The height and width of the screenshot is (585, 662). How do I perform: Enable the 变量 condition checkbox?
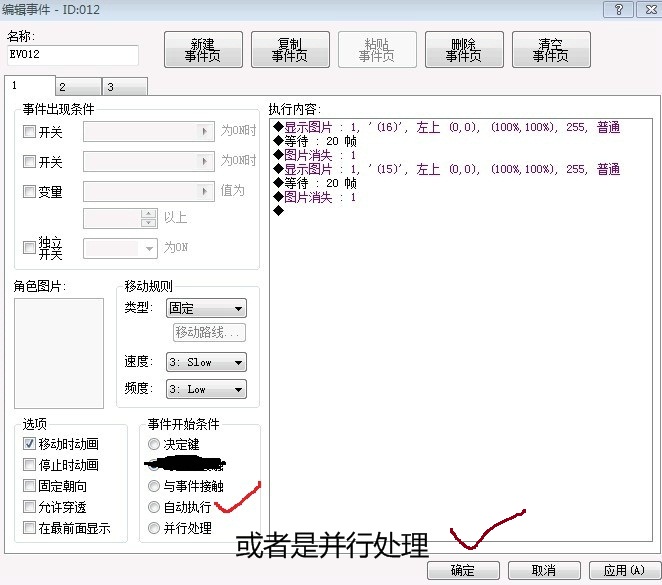(x=29, y=192)
